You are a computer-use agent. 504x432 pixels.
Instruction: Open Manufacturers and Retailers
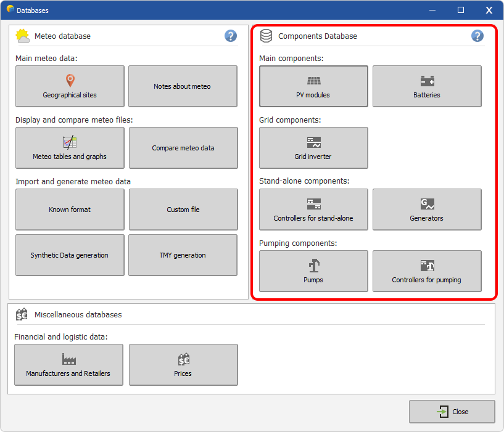coord(68,365)
